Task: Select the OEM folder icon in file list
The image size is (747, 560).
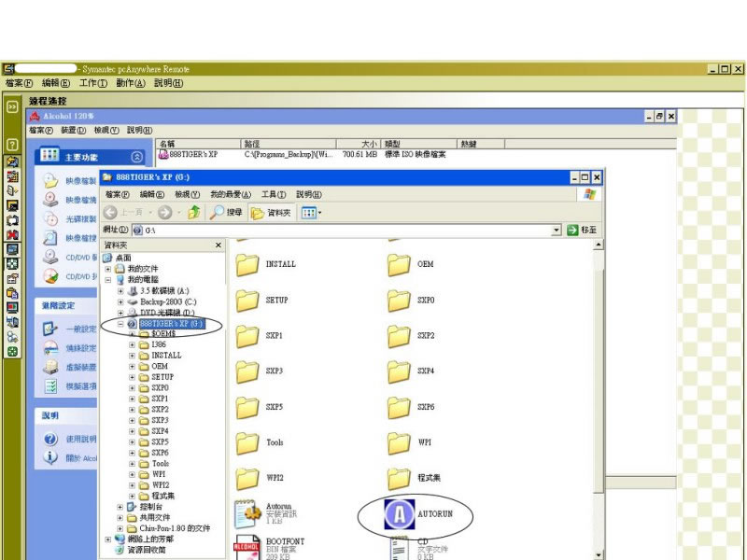Action: (x=399, y=265)
